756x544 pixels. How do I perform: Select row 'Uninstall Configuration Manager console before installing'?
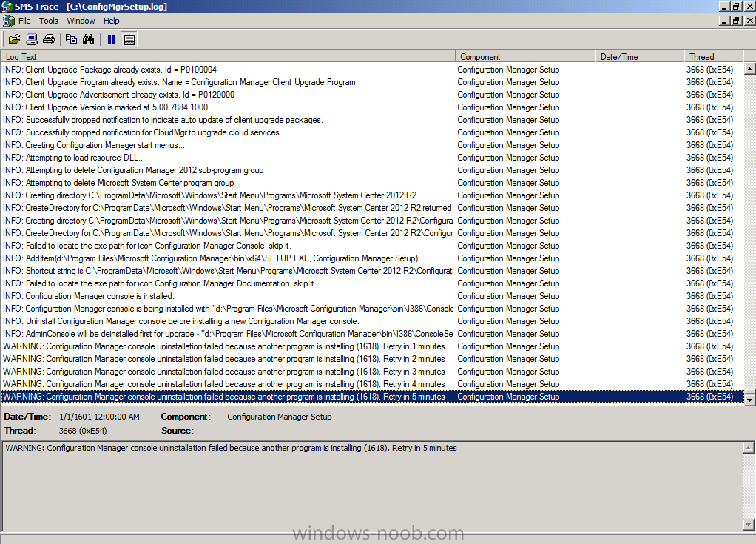(372, 320)
